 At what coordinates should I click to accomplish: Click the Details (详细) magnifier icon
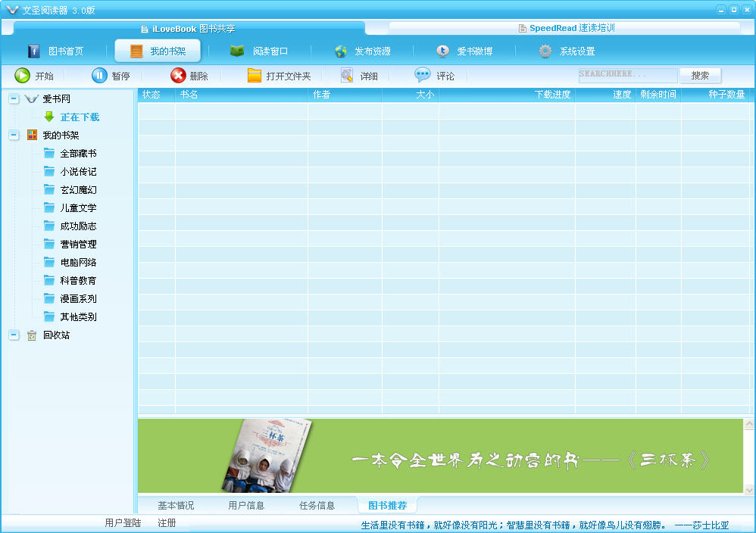tap(347, 76)
